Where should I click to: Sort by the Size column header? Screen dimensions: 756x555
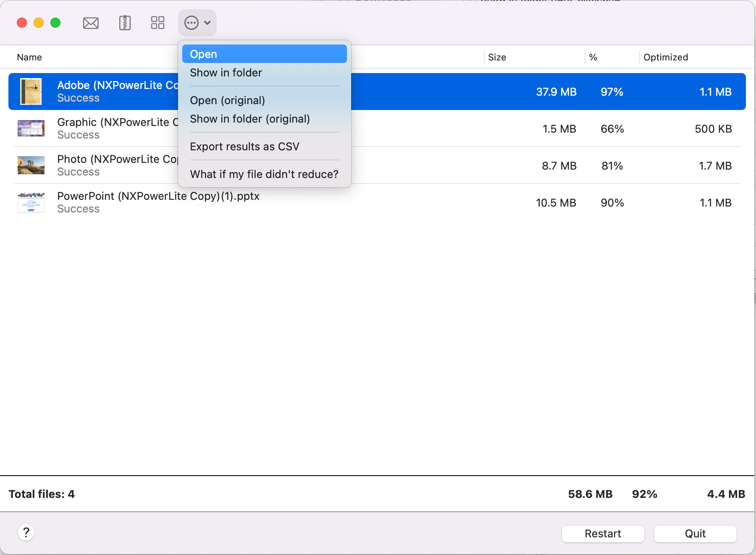pos(497,57)
